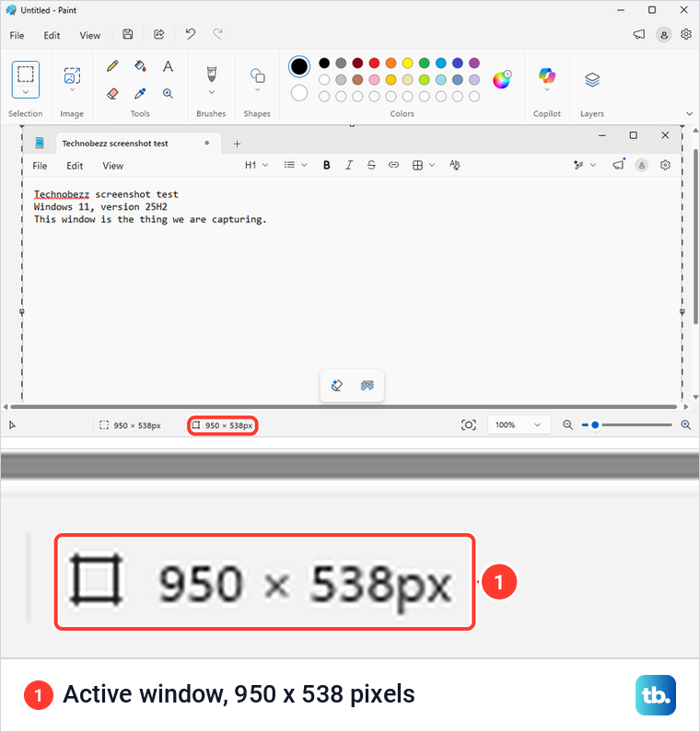Image resolution: width=700 pixels, height=732 pixels.
Task: Select the Pencil tool in Paint
Action: (112, 65)
